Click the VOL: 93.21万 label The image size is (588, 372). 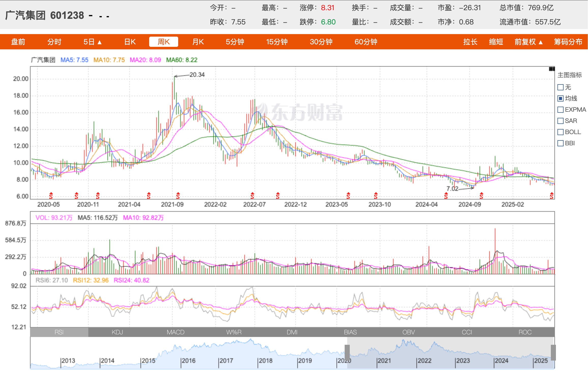[x=54, y=218]
